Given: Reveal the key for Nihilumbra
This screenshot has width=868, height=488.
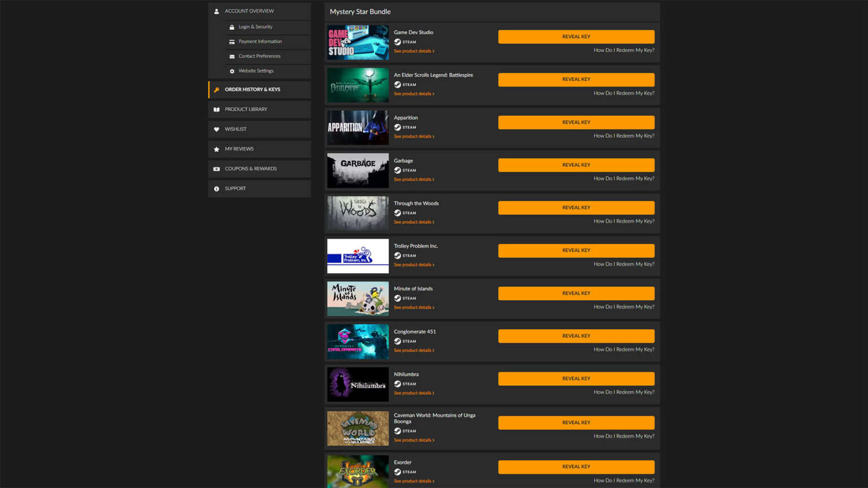Looking at the screenshot, I should 576,379.
